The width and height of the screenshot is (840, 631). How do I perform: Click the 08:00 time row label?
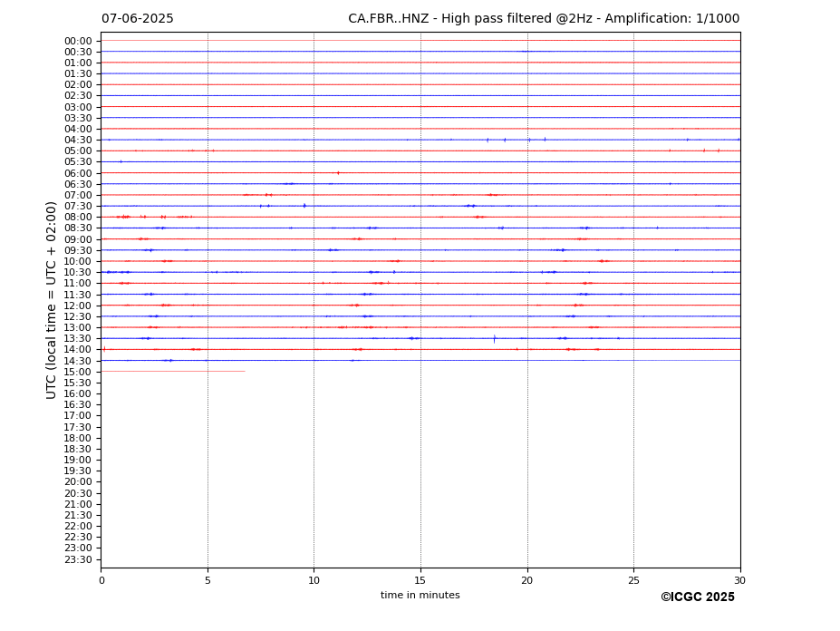pyautogui.click(x=78, y=217)
